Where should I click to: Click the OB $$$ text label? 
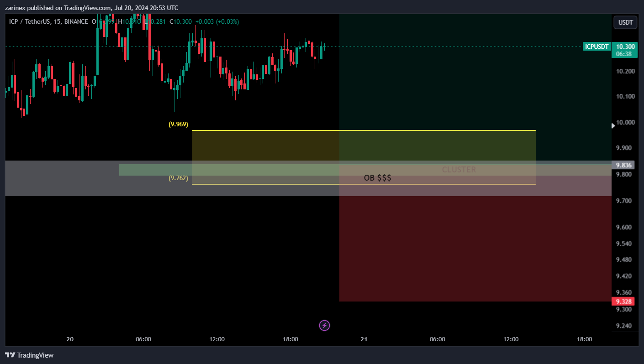coord(377,178)
